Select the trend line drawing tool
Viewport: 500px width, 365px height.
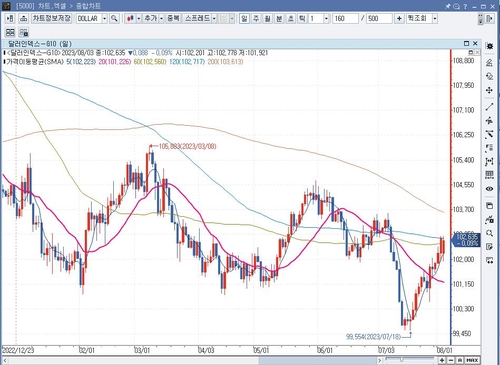(x=490, y=107)
